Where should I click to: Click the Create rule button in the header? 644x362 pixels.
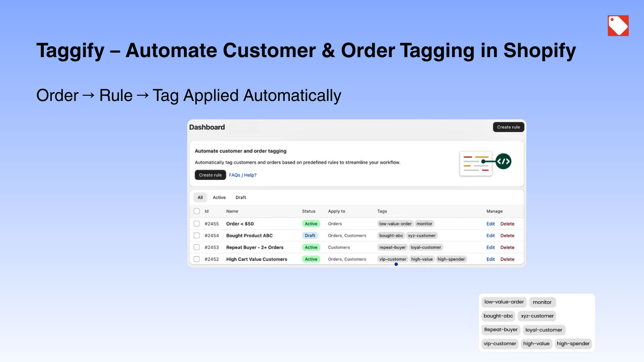coord(508,127)
